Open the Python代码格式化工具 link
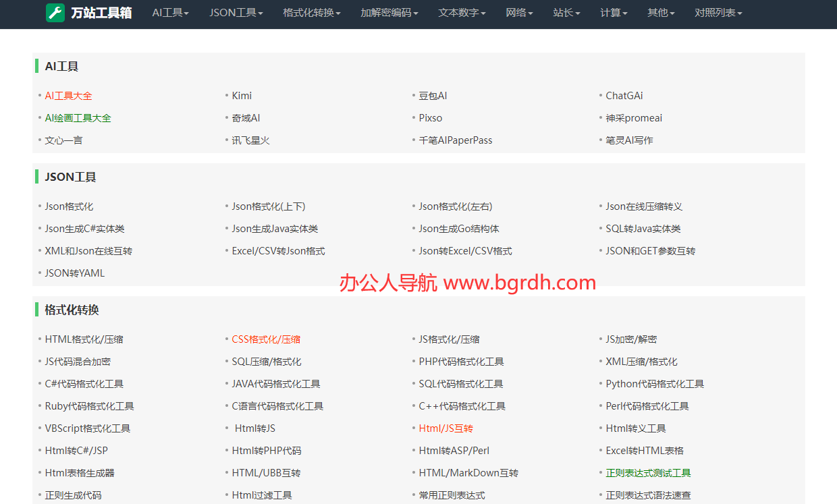Screen dimensions: 837x504 point(654,384)
